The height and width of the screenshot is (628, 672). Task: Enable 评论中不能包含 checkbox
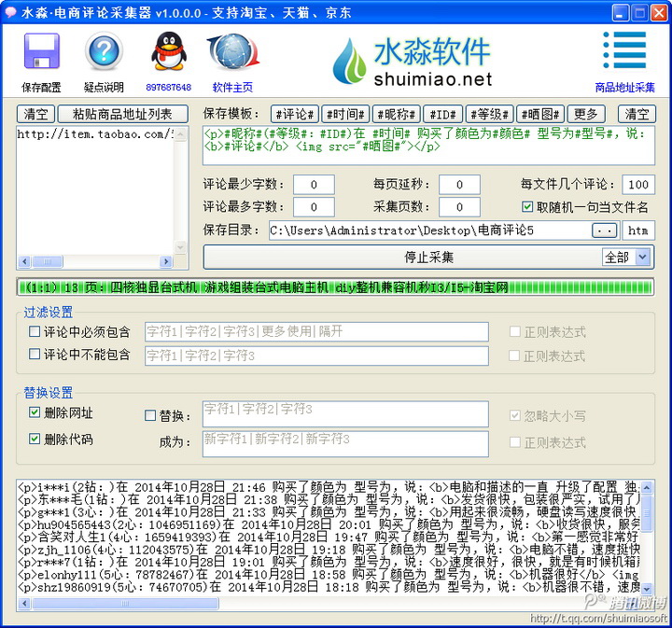coord(35,354)
